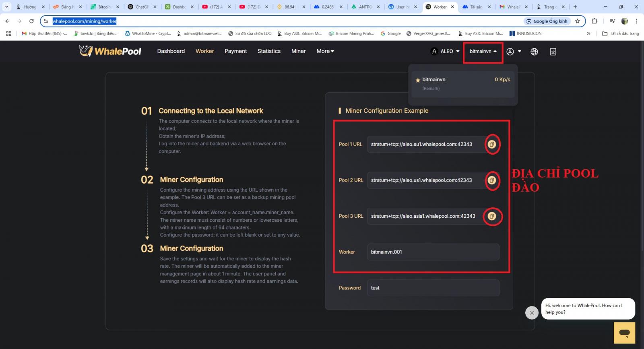
Task: Copy the Pool 3 URL address
Action: [491, 216]
